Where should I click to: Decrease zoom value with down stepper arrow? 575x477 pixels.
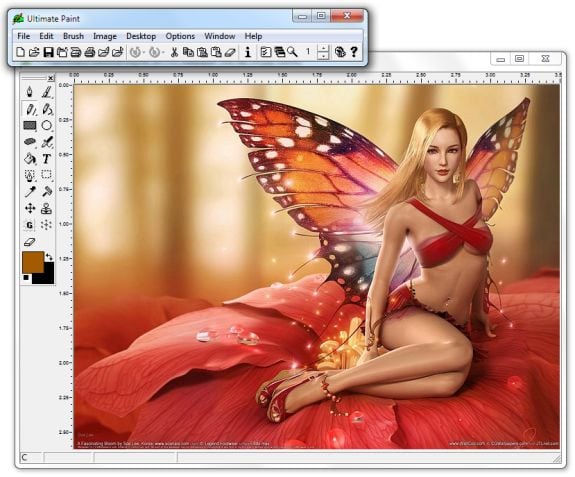[x=323, y=56]
